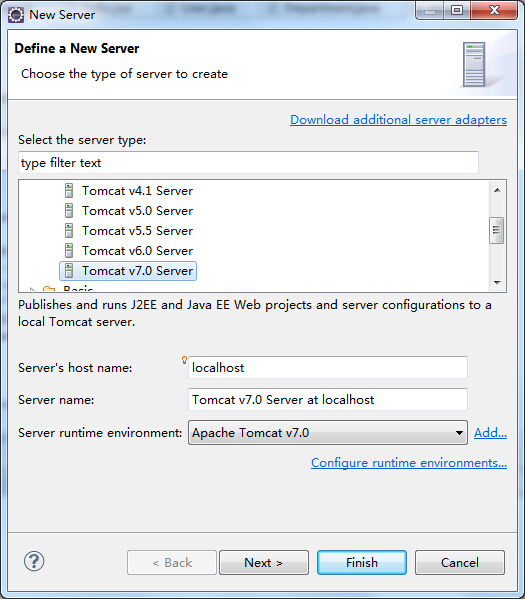Click the lightbulb hint beside host name

point(184,360)
